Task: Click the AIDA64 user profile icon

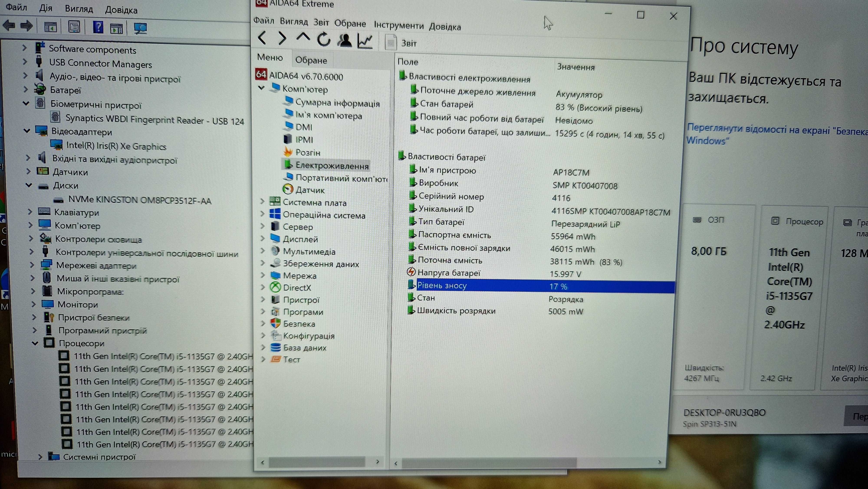Action: [345, 40]
